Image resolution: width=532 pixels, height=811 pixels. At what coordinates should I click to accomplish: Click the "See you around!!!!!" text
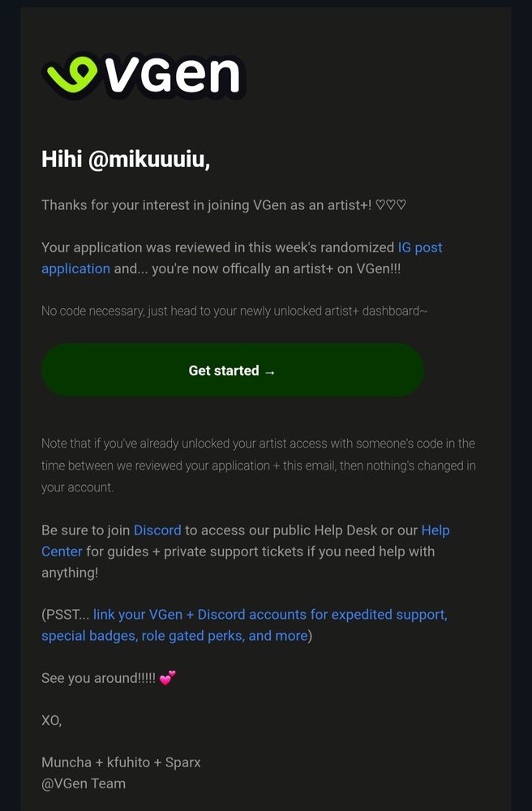(98, 678)
